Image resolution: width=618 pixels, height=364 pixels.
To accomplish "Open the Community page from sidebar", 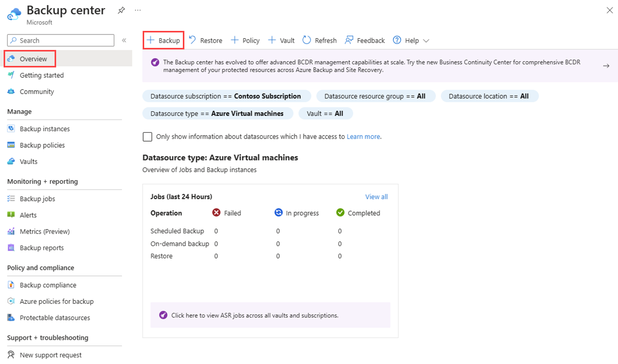I will 36,92.
